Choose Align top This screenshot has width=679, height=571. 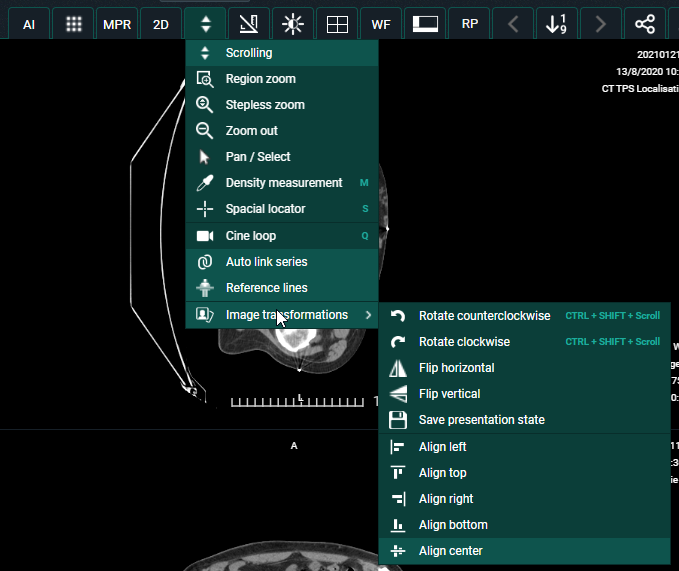click(524, 473)
